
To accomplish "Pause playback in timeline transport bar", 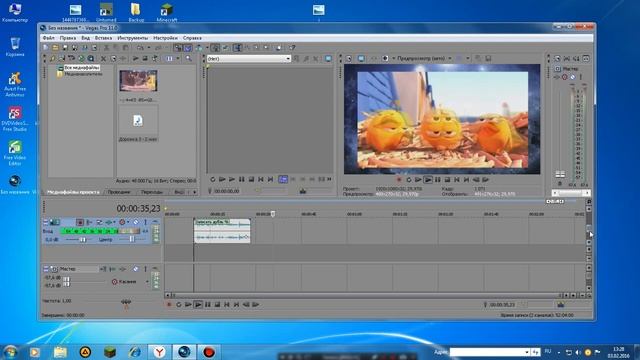I will [208, 304].
